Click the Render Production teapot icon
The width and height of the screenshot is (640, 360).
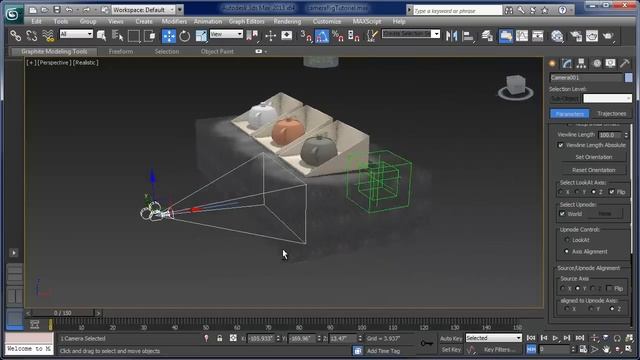(x=608, y=36)
